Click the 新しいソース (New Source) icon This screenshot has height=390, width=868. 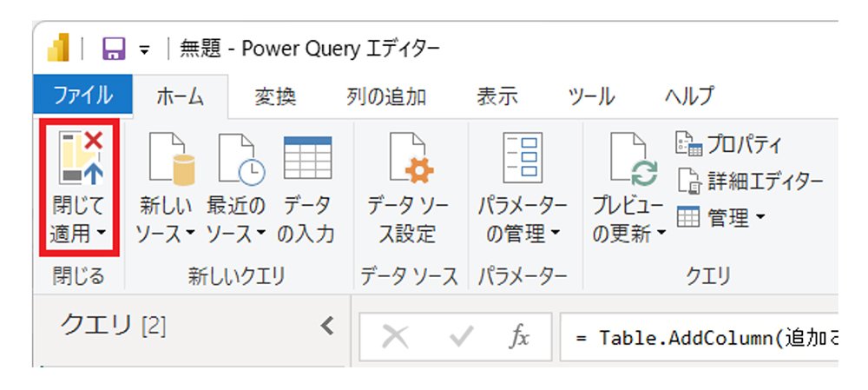tap(172, 158)
